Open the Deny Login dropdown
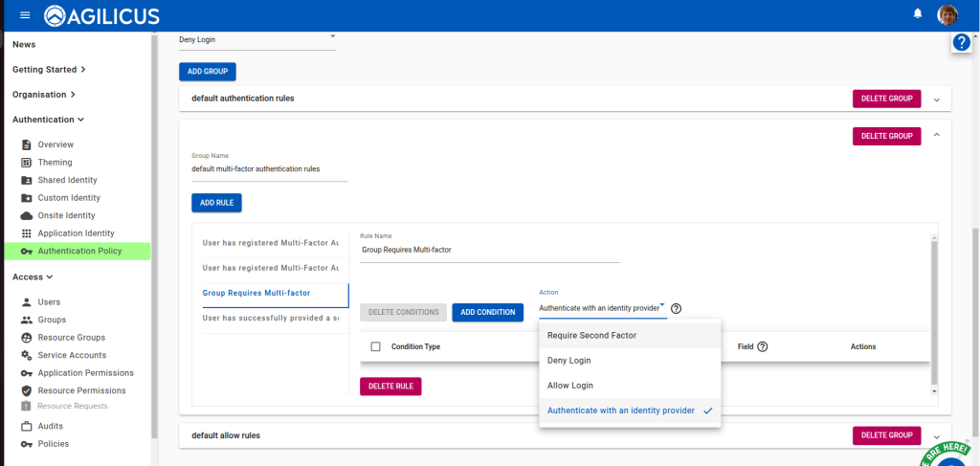 257,39
